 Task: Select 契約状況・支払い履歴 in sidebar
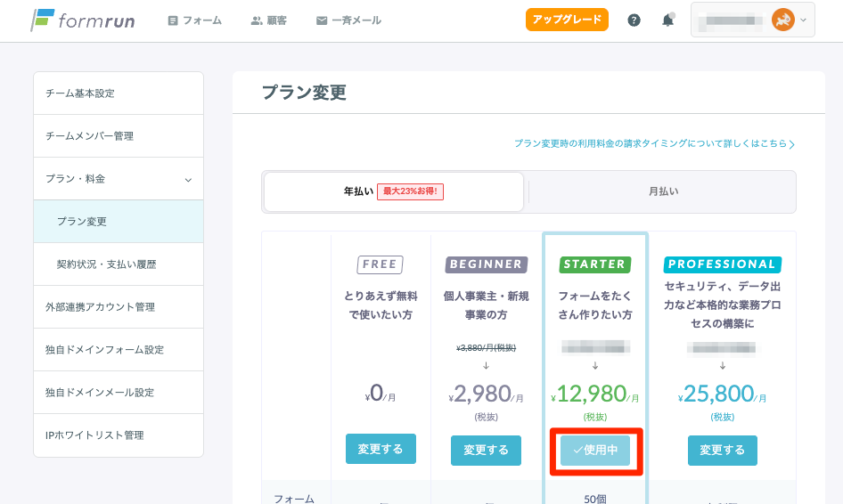[x=119, y=264]
